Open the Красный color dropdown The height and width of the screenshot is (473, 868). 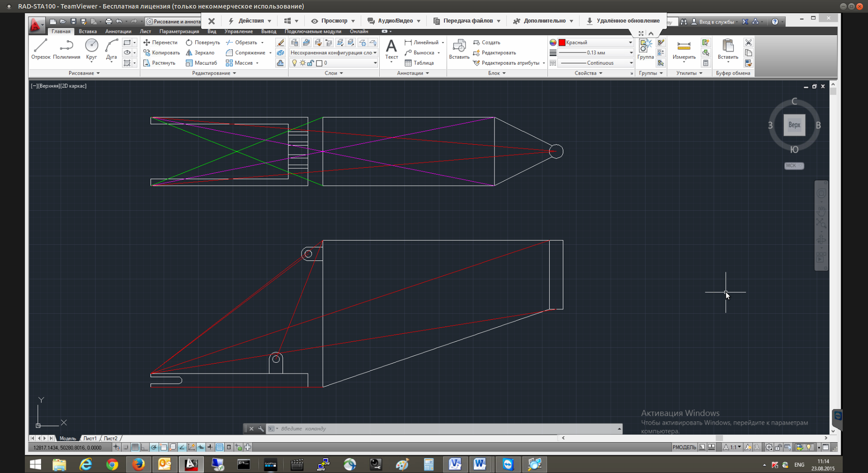(x=595, y=43)
